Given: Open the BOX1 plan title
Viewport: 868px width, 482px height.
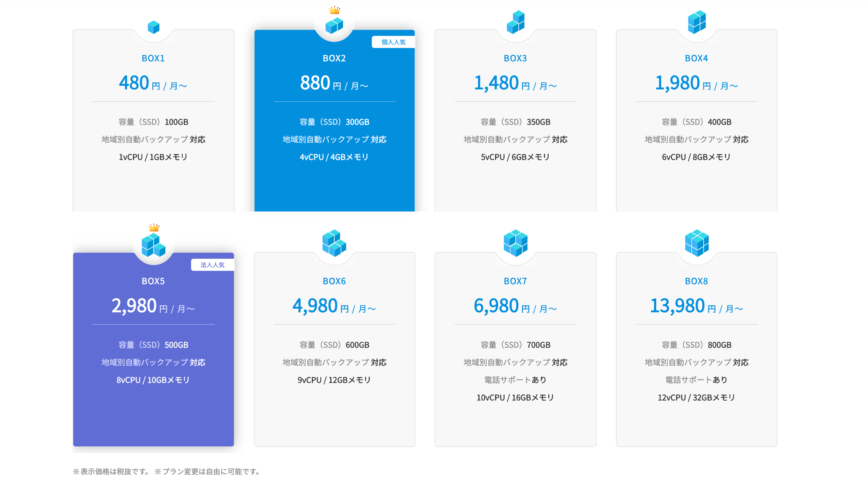Looking at the screenshot, I should coord(153,58).
